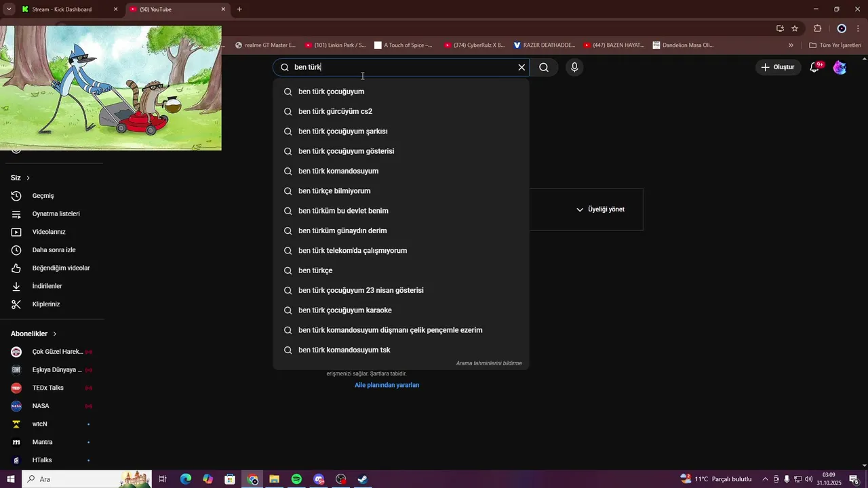
Task: Open the HTalks channel subscription
Action: [x=52, y=460]
